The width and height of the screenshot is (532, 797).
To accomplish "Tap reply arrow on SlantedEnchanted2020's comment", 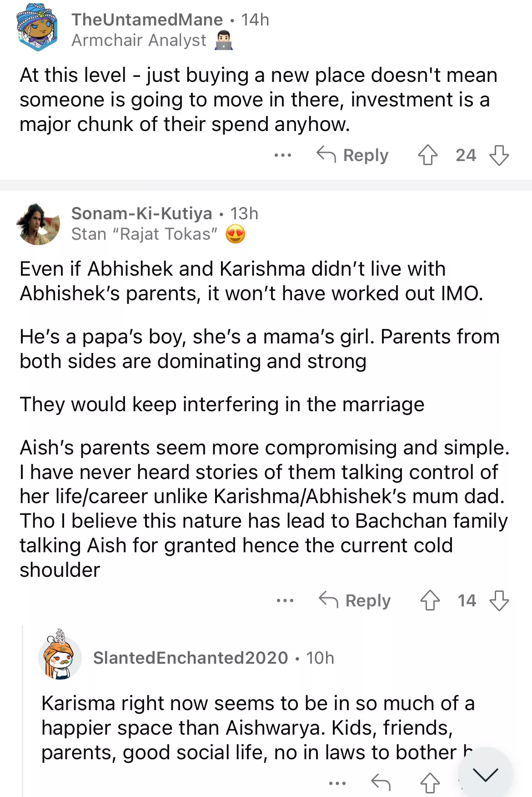I will (381, 783).
